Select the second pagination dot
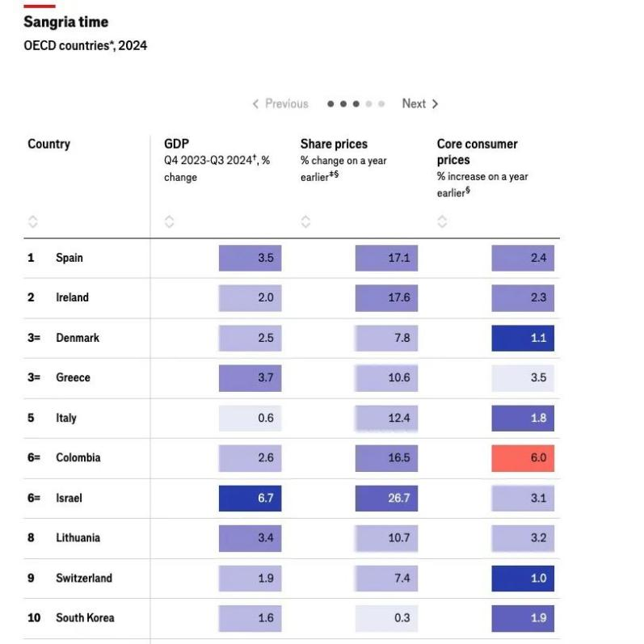Image resolution: width=644 pixels, height=644 pixels. [343, 103]
